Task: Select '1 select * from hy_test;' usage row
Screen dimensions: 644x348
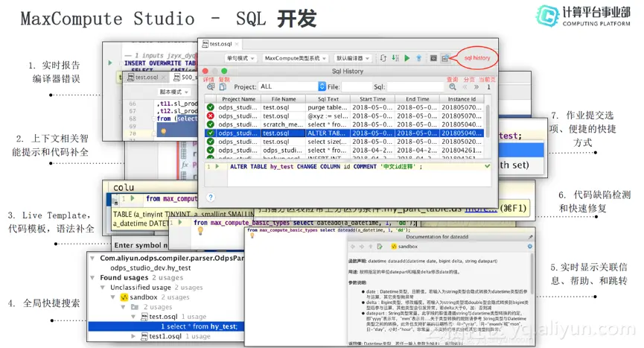Action: [166, 326]
